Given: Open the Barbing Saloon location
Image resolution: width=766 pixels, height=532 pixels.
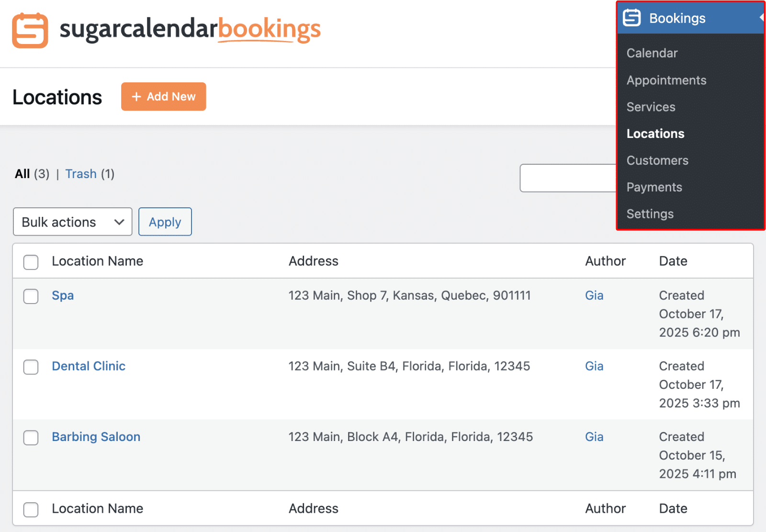Looking at the screenshot, I should click(x=96, y=436).
